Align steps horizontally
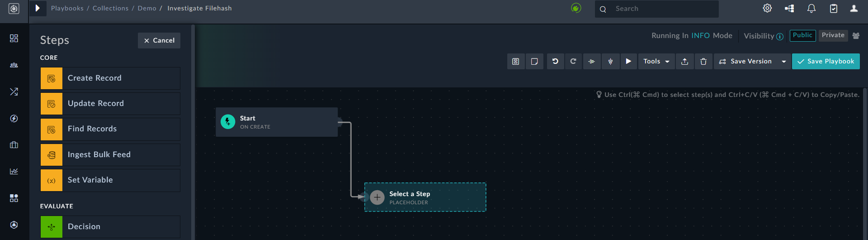Image resolution: width=868 pixels, height=240 pixels. 592,62
